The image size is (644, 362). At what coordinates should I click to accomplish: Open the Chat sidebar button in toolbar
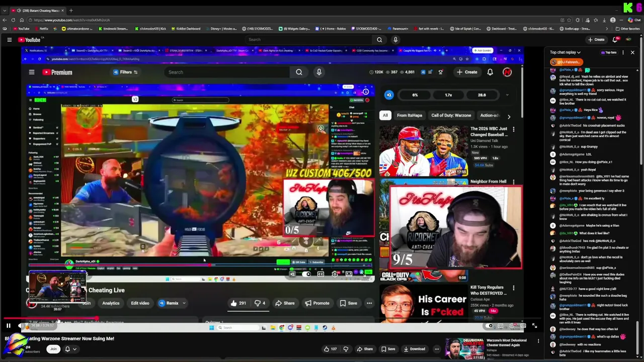[x=634, y=20]
